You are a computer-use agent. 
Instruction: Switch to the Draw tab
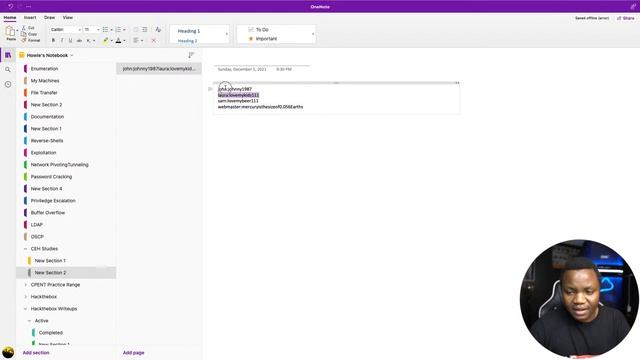tap(49, 18)
